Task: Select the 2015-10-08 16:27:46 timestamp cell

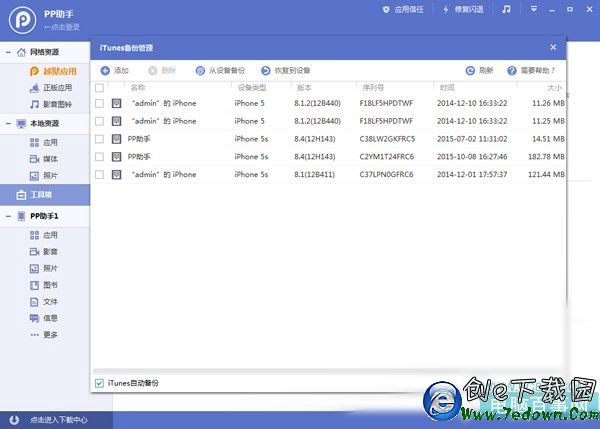Action: [472, 157]
